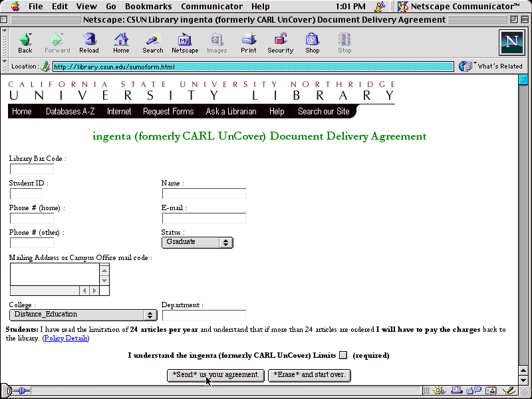Open the College dropdown showing Distance_Education

tap(83, 315)
